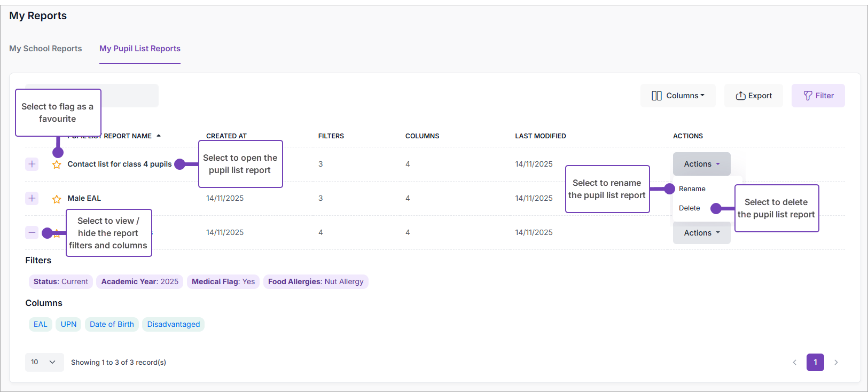Expand the Contact list for class 4 pupils row
Screen dimensions: 868x392
(x=32, y=164)
